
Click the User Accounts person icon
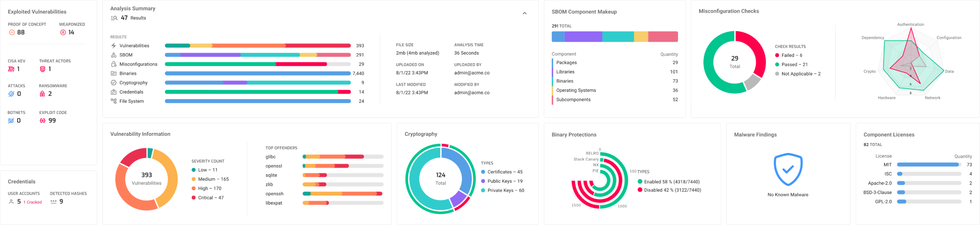(x=11, y=202)
